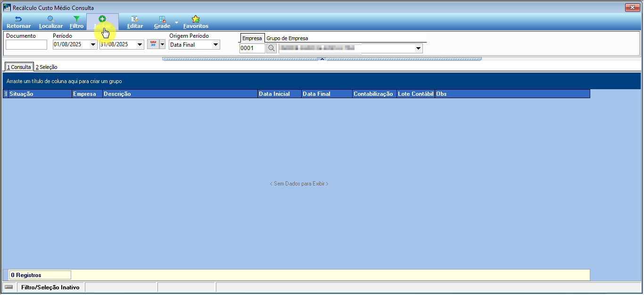Open the start date 01/08/2025 dropdown
The width and height of the screenshot is (644, 295).
tap(93, 44)
